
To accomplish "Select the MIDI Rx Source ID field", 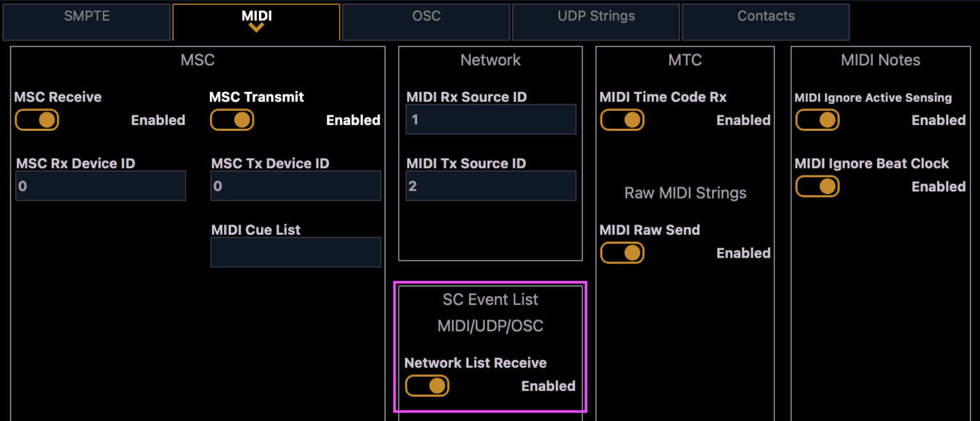I will [491, 119].
